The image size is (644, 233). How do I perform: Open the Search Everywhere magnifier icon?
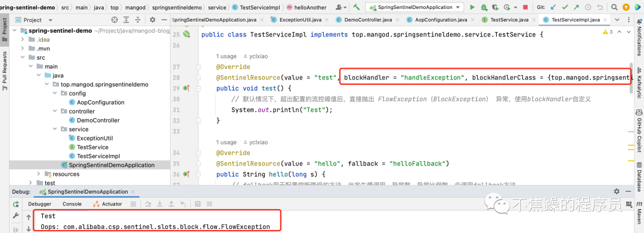pyautogui.click(x=614, y=7)
